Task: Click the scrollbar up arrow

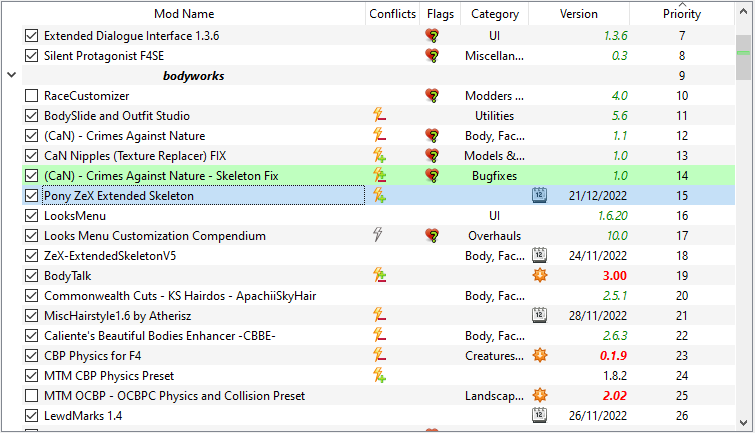Action: pos(743,12)
